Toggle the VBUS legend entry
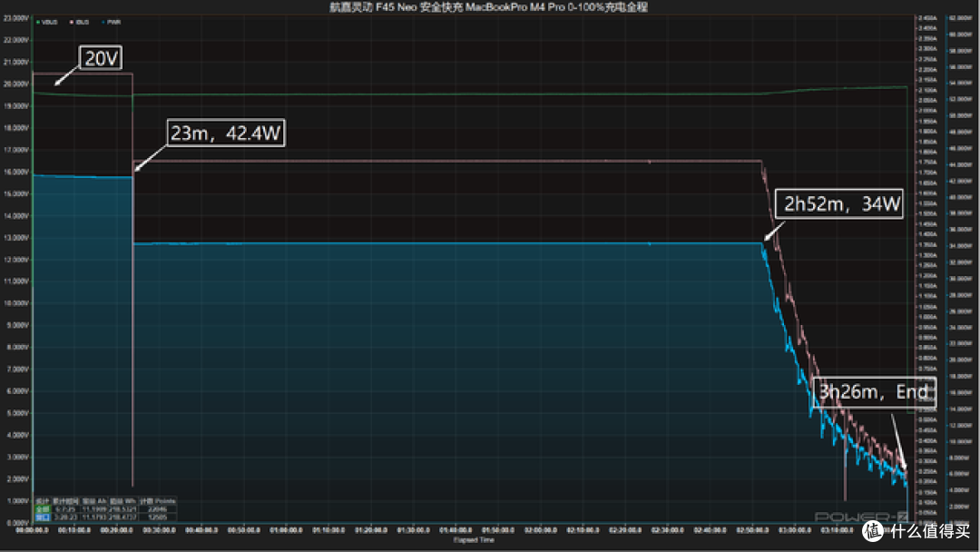This screenshot has height=552, width=980. point(47,22)
